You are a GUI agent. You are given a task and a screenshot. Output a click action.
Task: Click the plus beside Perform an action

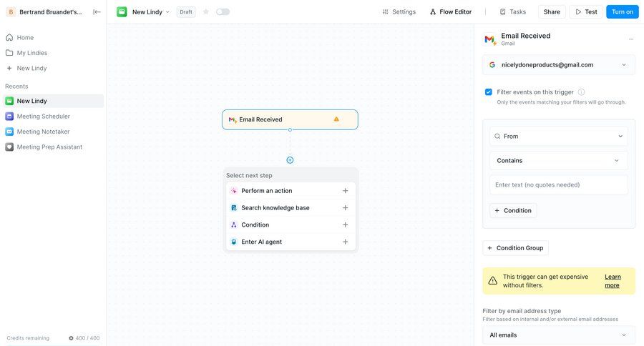coord(346,191)
